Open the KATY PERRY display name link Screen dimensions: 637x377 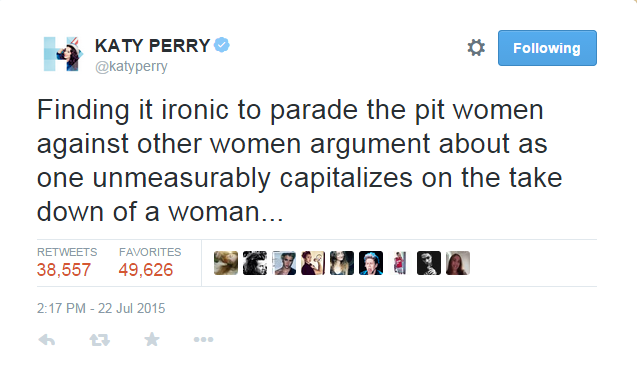click(x=152, y=46)
